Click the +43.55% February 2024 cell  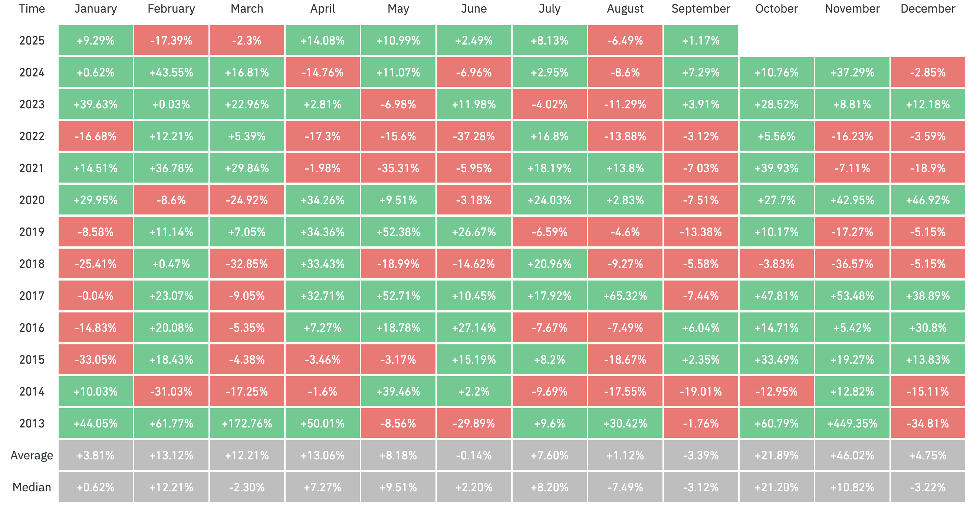[x=171, y=72]
